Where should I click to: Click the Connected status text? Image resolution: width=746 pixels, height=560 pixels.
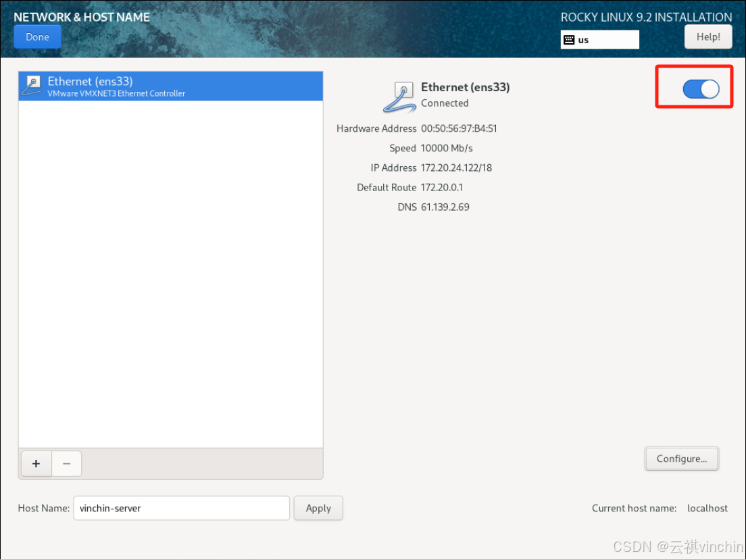click(x=445, y=103)
